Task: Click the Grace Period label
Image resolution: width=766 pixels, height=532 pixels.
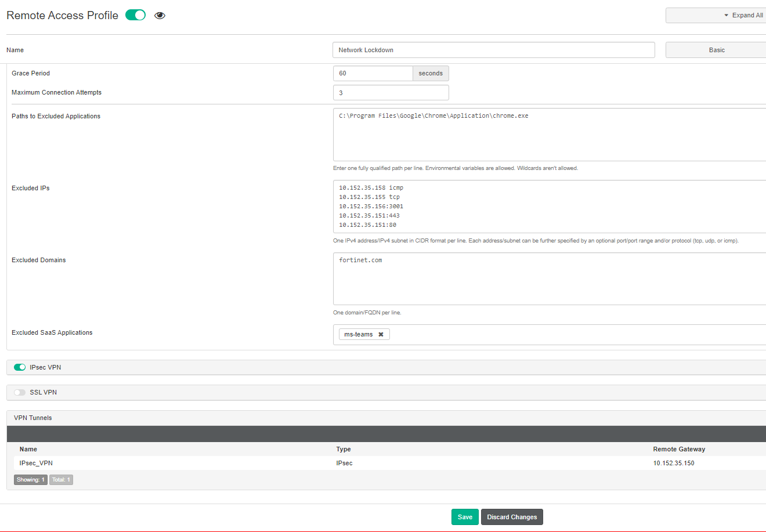Action: click(31, 73)
